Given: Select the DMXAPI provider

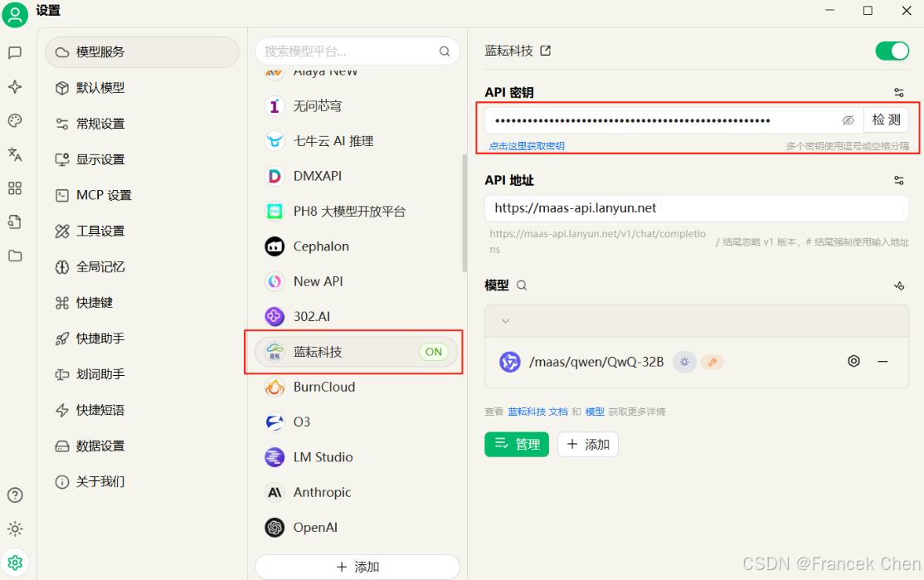Looking at the screenshot, I should 357,176.
